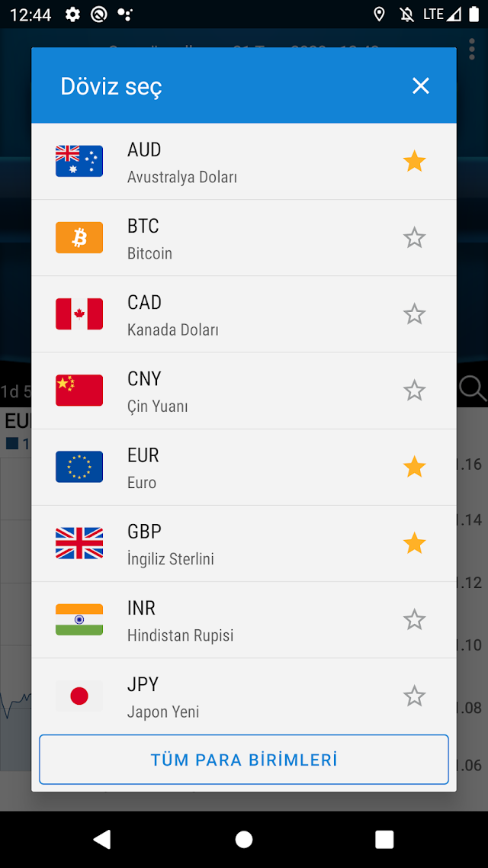Tap the Union Jack flag icon
The height and width of the screenshot is (868, 488).
pos(79,543)
